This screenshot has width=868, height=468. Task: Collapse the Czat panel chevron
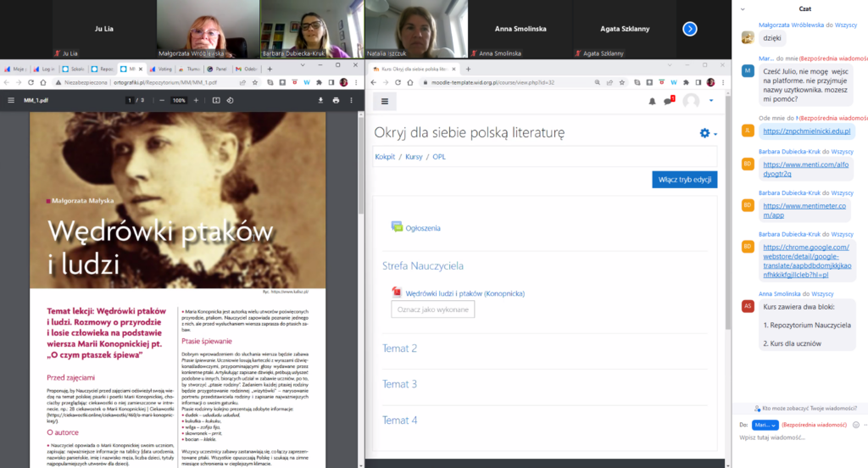click(x=744, y=8)
